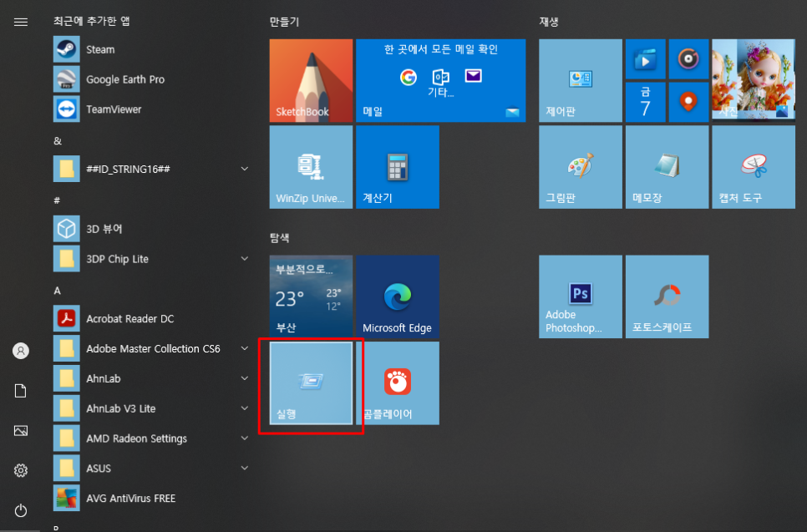Open the 부산 weather tile
Screen dimensions: 807x532
[311, 296]
